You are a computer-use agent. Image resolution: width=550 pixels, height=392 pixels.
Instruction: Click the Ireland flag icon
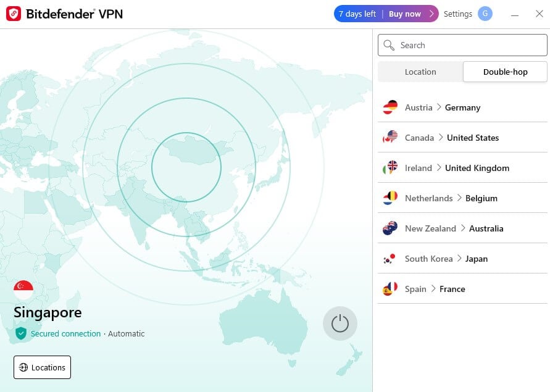click(x=390, y=167)
